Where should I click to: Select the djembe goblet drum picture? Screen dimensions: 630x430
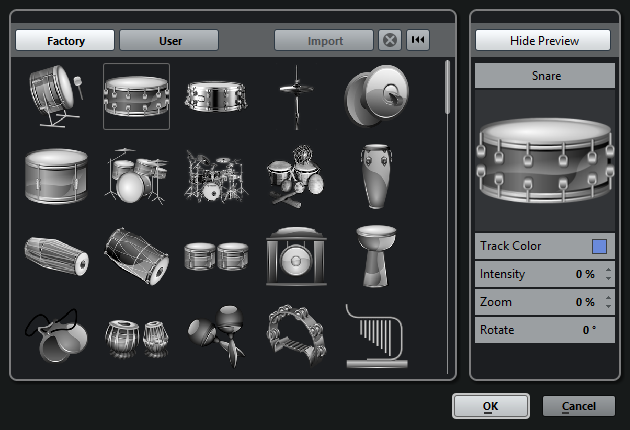click(376, 256)
